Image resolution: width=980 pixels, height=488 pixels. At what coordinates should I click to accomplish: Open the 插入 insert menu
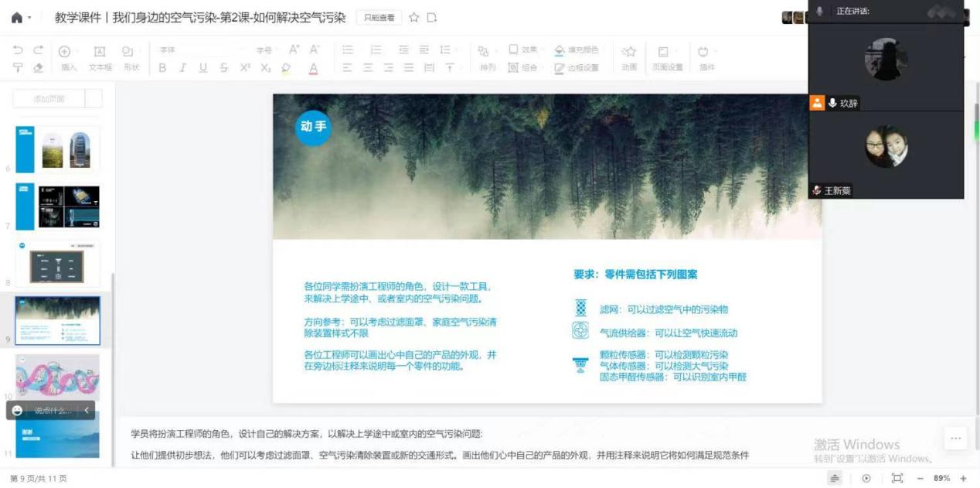pyautogui.click(x=68, y=57)
